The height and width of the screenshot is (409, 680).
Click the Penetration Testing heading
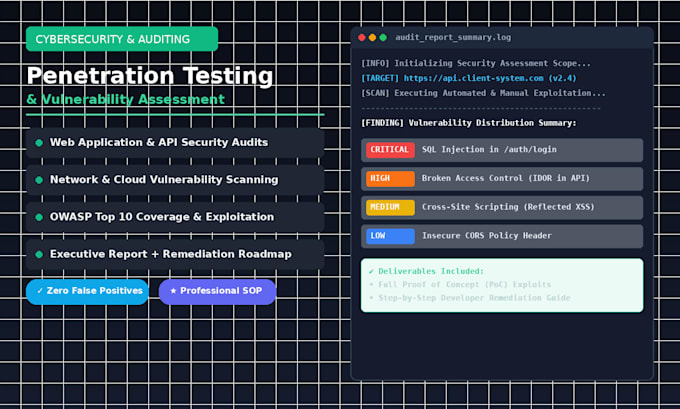[150, 76]
